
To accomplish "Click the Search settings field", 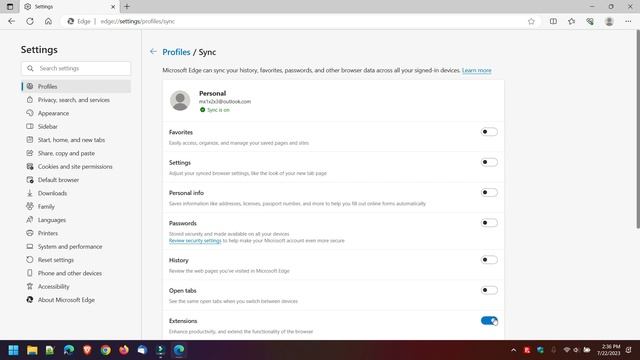I will click(x=76, y=68).
